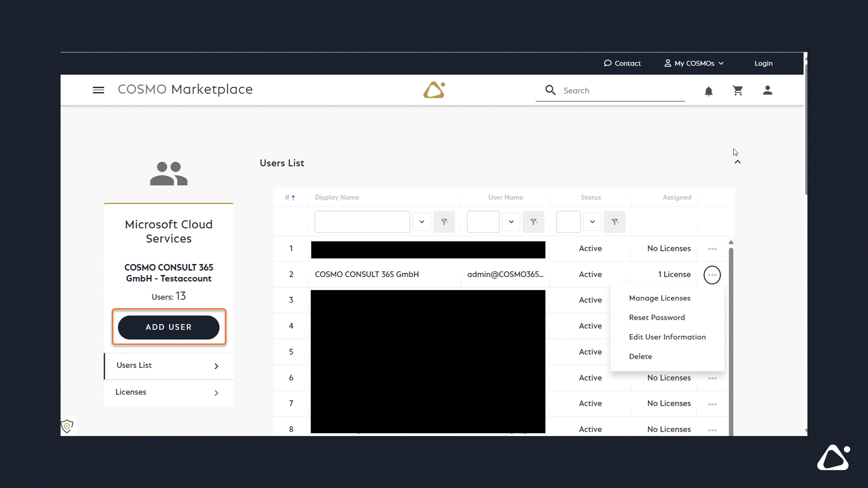Open the hamburger navigation menu
The height and width of the screenshot is (488, 868).
click(x=98, y=90)
